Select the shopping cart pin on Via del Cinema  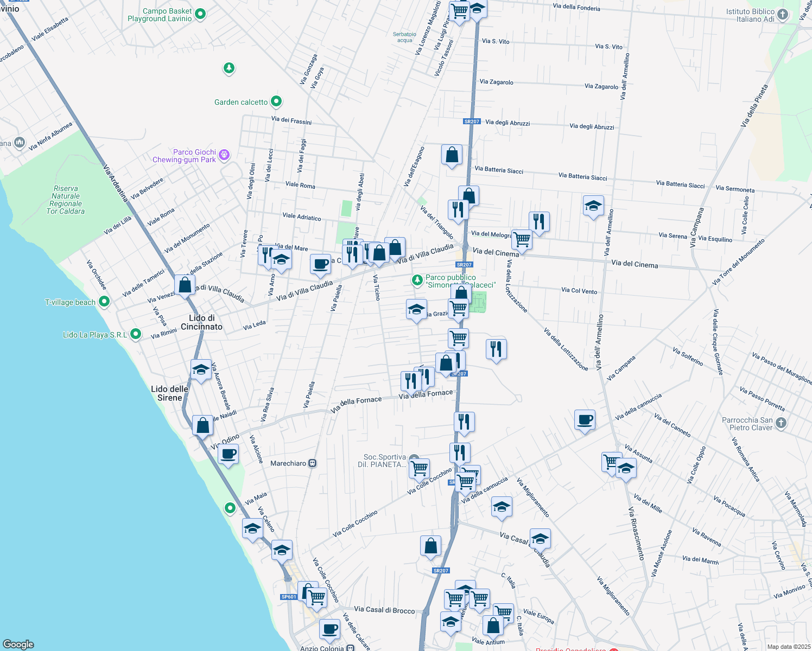[x=522, y=240]
